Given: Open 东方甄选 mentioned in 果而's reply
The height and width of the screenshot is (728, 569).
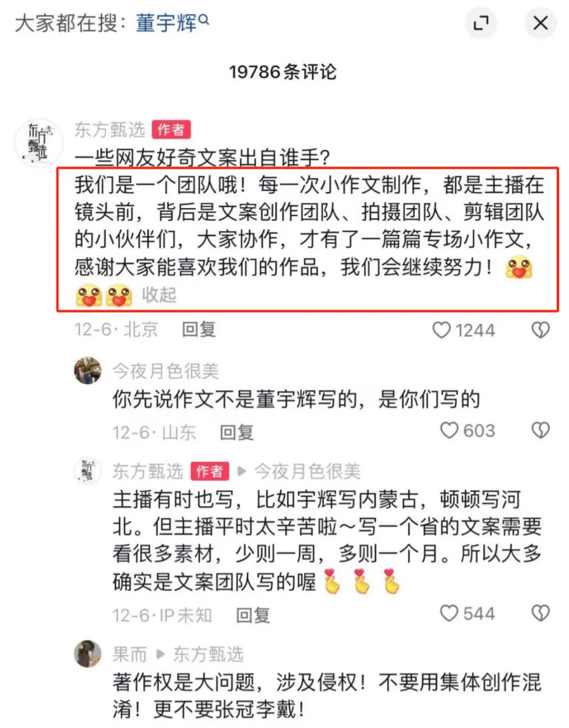Looking at the screenshot, I should (x=209, y=655).
